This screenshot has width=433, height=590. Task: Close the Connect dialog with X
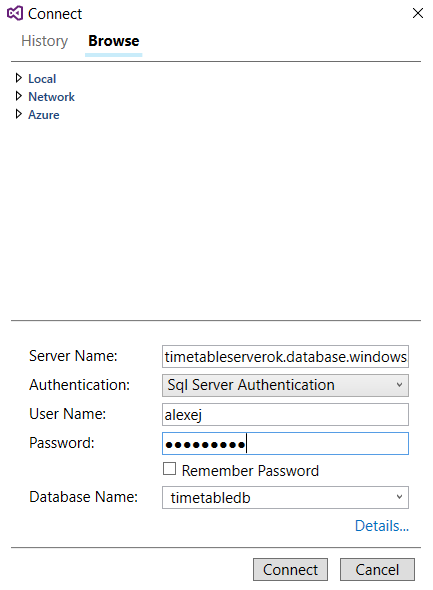(x=418, y=14)
